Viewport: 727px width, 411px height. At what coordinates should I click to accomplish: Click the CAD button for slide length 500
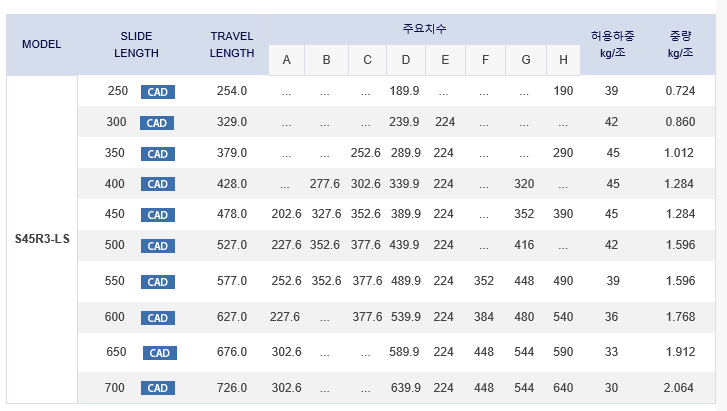pos(158,246)
